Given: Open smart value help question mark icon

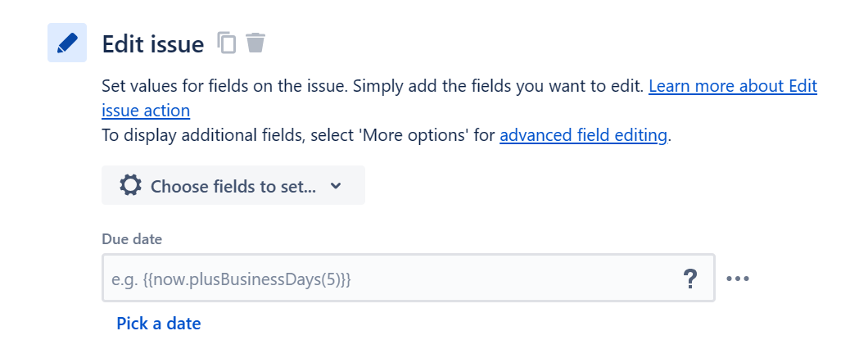Looking at the screenshot, I should (689, 279).
